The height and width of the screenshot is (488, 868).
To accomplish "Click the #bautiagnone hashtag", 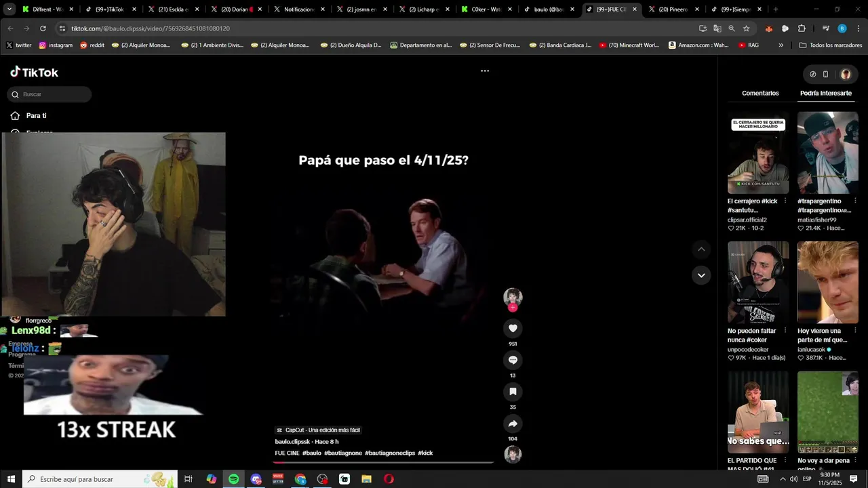I will 343,453.
